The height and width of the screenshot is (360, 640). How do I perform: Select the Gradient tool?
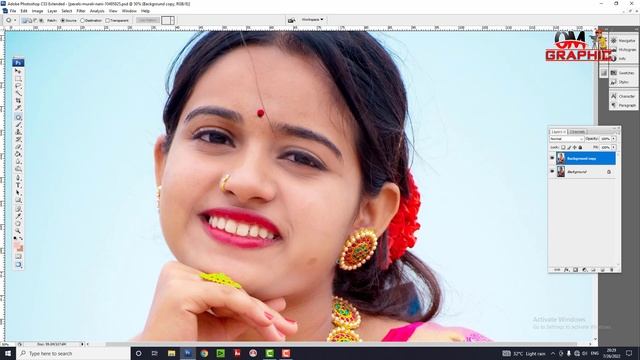[18, 155]
